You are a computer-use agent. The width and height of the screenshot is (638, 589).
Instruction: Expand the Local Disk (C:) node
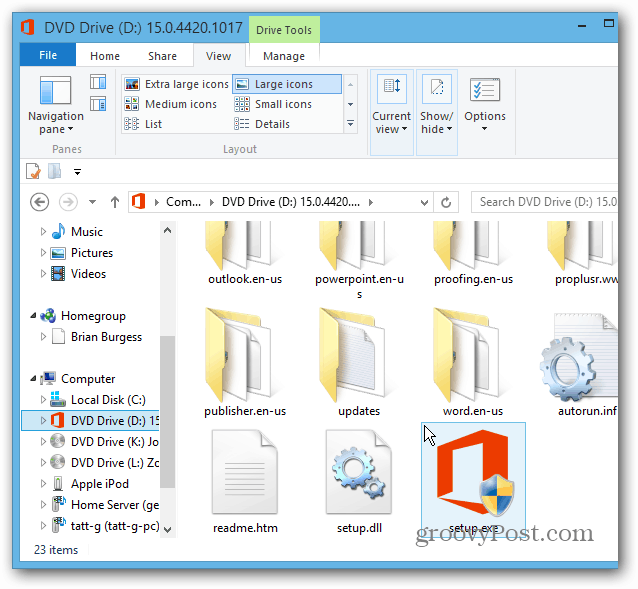(43, 399)
